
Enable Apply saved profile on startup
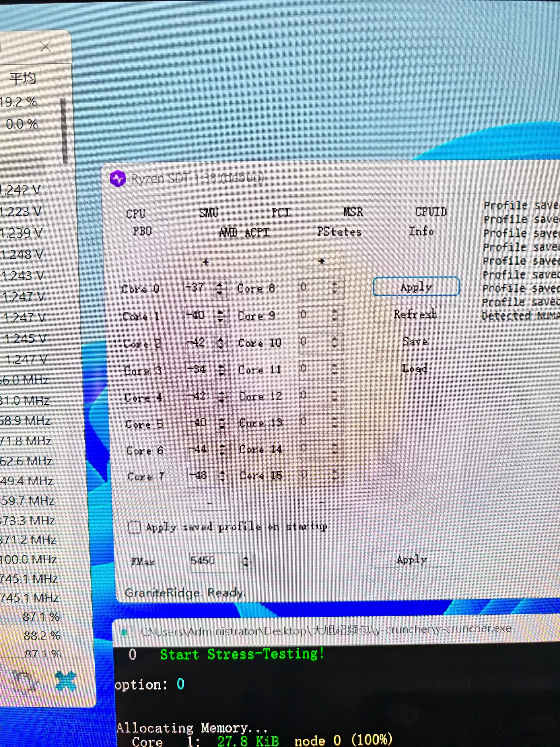(134, 527)
